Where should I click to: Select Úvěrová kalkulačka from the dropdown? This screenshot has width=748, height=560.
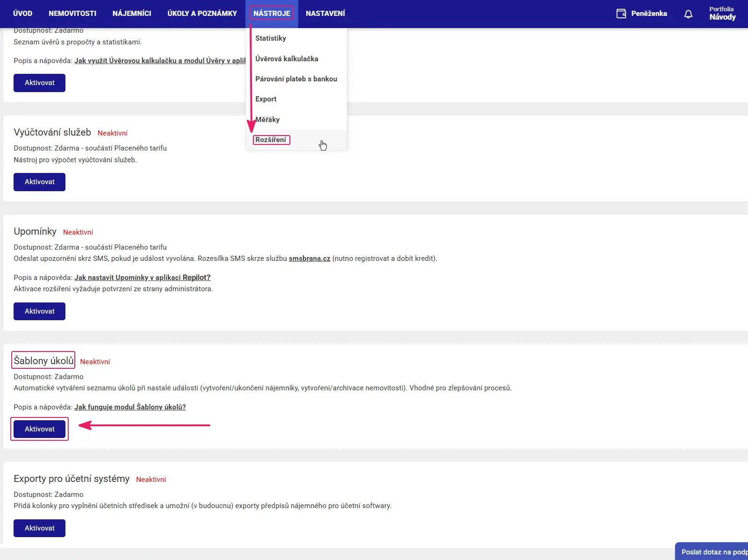[x=296, y=59]
